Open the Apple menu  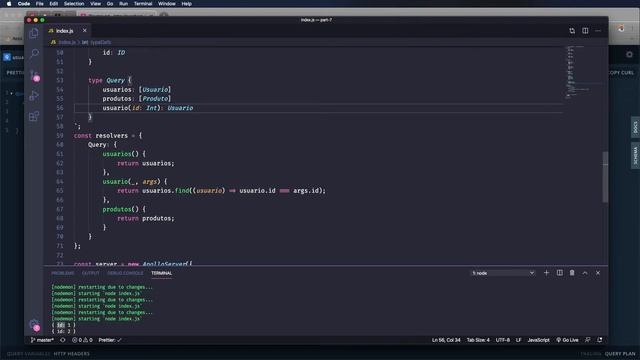click(9, 4)
